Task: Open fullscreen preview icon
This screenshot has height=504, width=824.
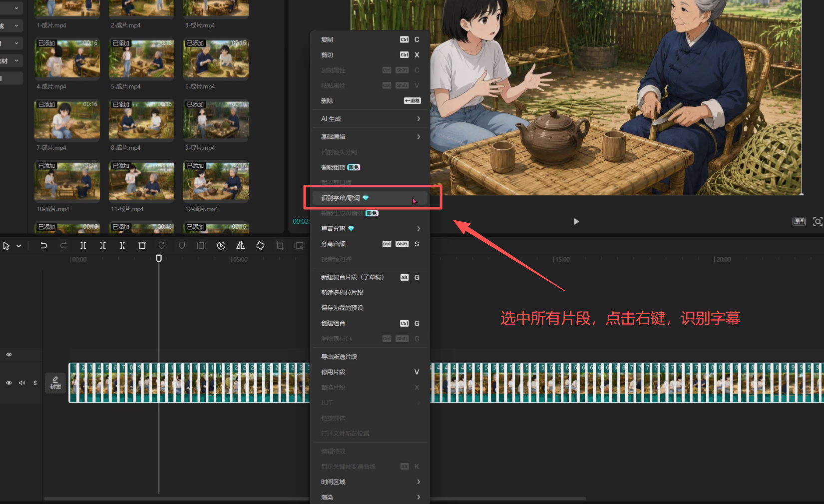Action: 818,221
